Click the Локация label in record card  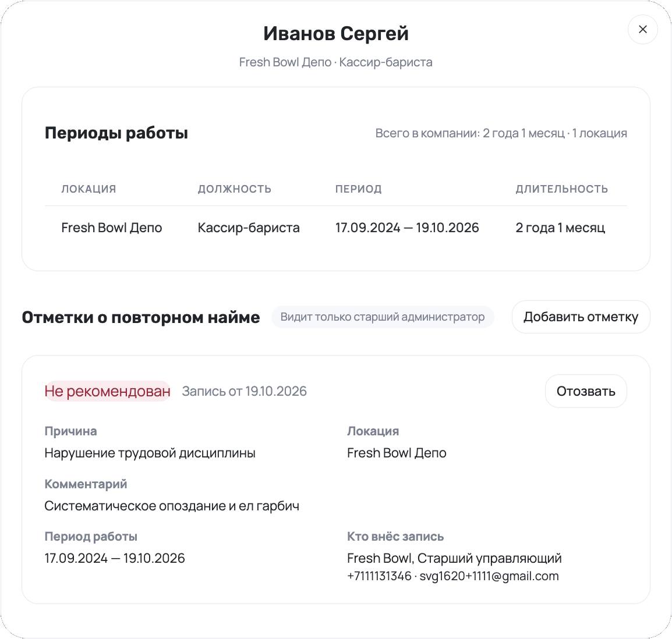pos(373,431)
